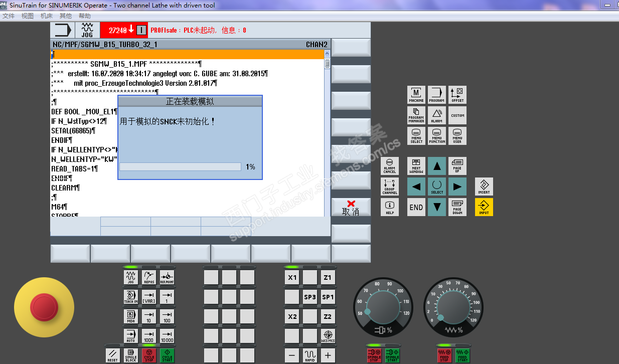This screenshot has width=619, height=364.
Task: Switch to TEACH IN mode
Action: tap(131, 297)
